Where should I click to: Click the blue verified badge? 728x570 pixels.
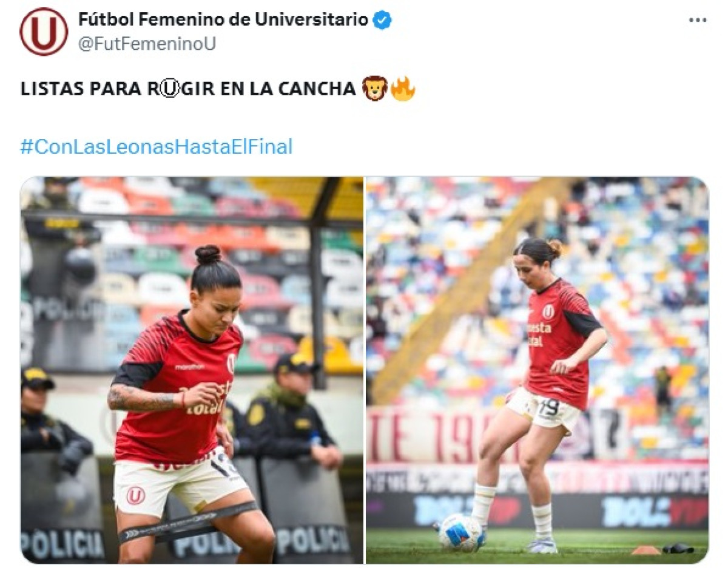[x=382, y=20]
